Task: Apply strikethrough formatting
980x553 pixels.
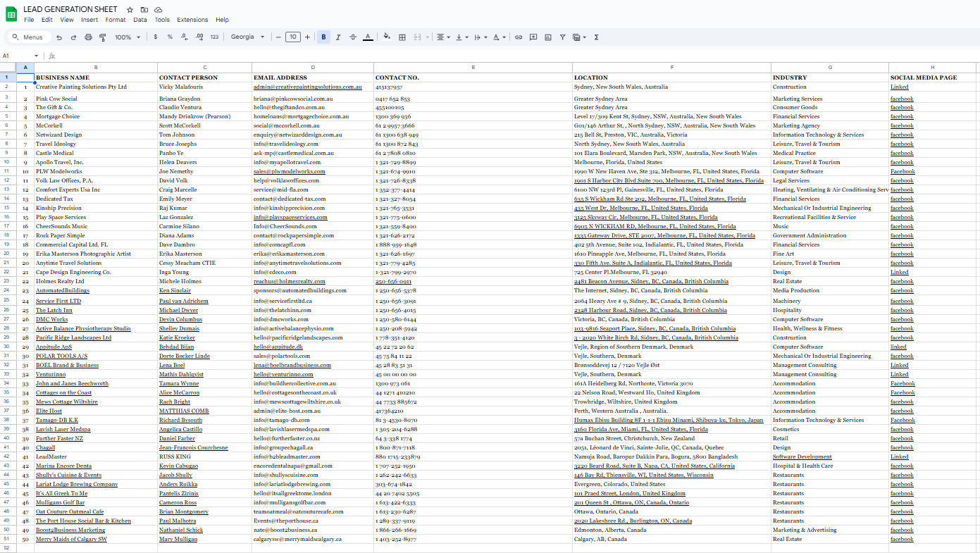Action: (353, 37)
